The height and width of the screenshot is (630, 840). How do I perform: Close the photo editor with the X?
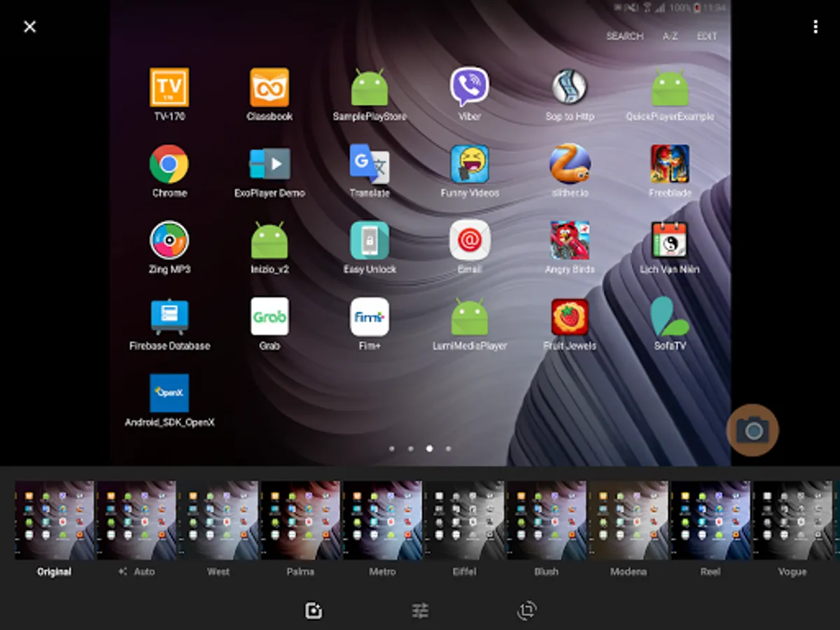[29, 27]
